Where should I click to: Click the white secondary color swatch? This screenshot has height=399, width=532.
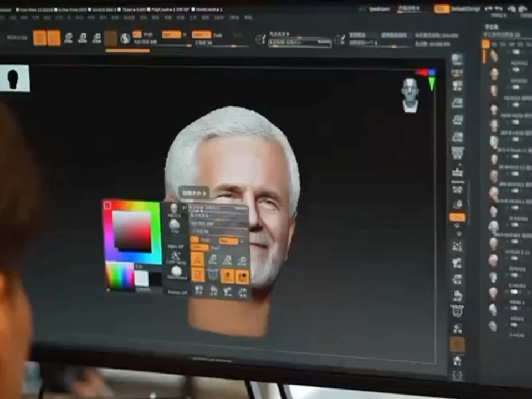[x=142, y=278]
